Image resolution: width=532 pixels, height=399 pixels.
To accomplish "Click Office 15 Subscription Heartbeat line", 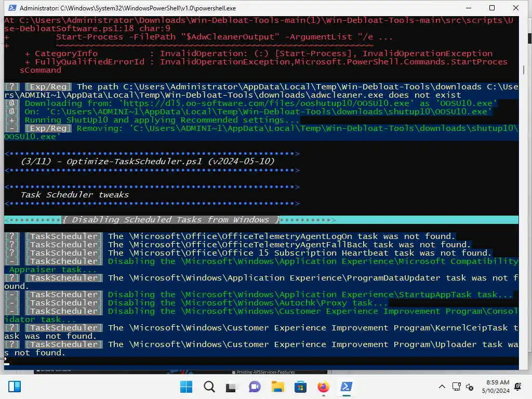I will tap(248, 253).
